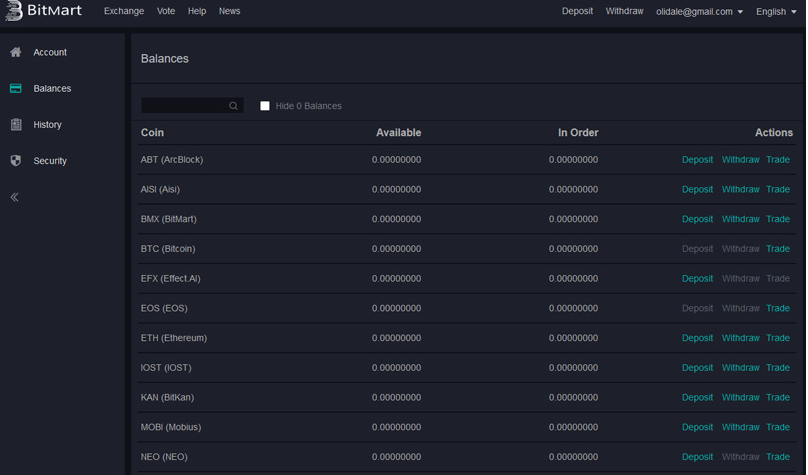The height and width of the screenshot is (475, 808).
Task: Withdraw KAN (BitKan)
Action: tap(740, 397)
